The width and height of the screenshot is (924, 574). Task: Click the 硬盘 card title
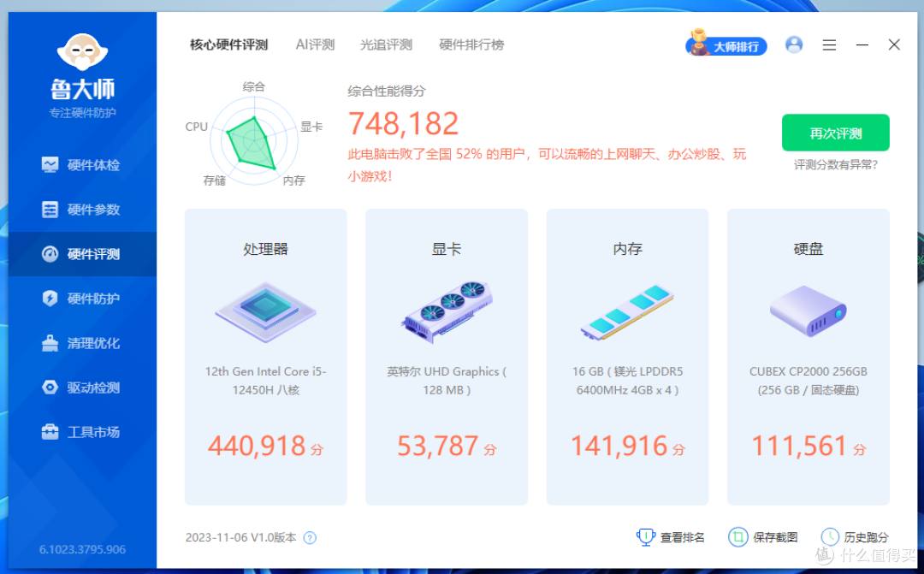pos(808,249)
